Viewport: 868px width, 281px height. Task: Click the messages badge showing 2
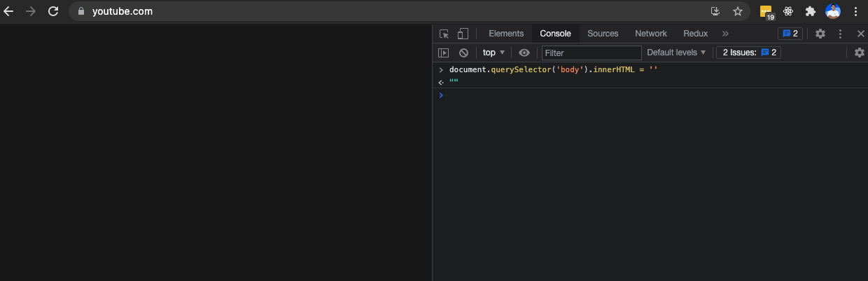point(790,34)
